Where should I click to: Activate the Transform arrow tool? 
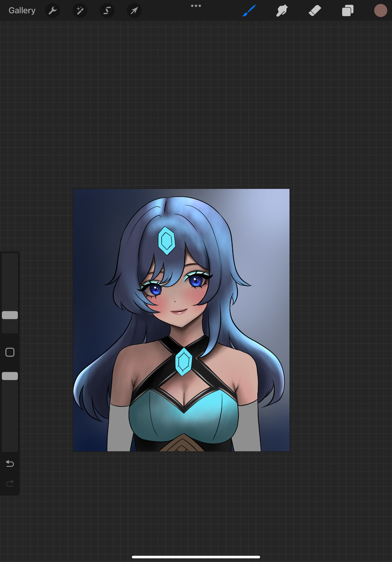134,10
